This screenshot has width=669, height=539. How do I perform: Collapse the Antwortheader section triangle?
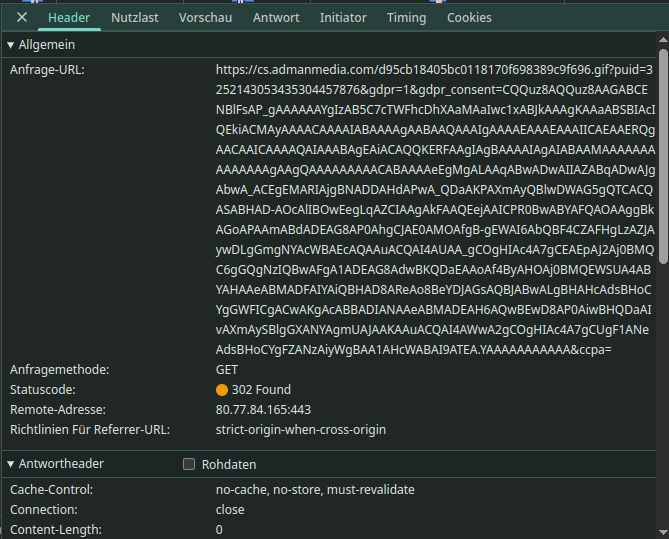pos(10,464)
